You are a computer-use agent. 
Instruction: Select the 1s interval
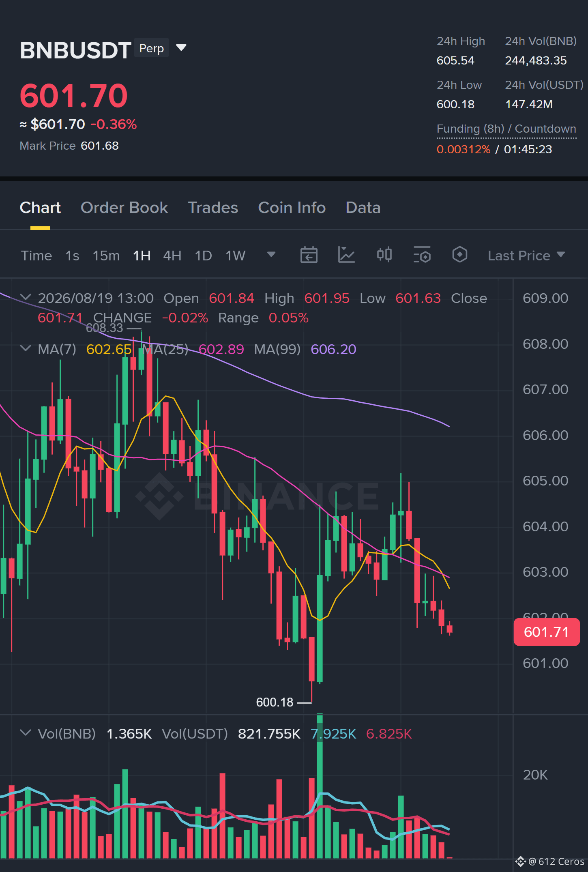tap(72, 256)
